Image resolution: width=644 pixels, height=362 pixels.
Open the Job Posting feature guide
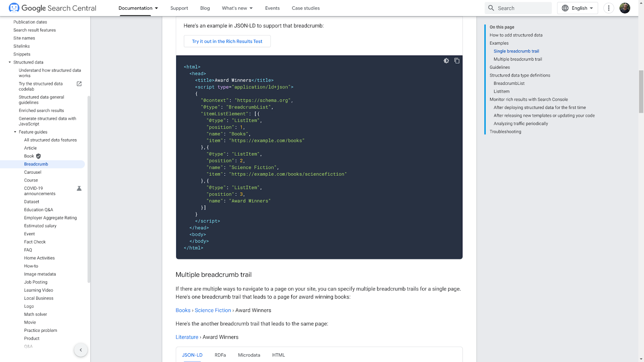pyautogui.click(x=36, y=282)
